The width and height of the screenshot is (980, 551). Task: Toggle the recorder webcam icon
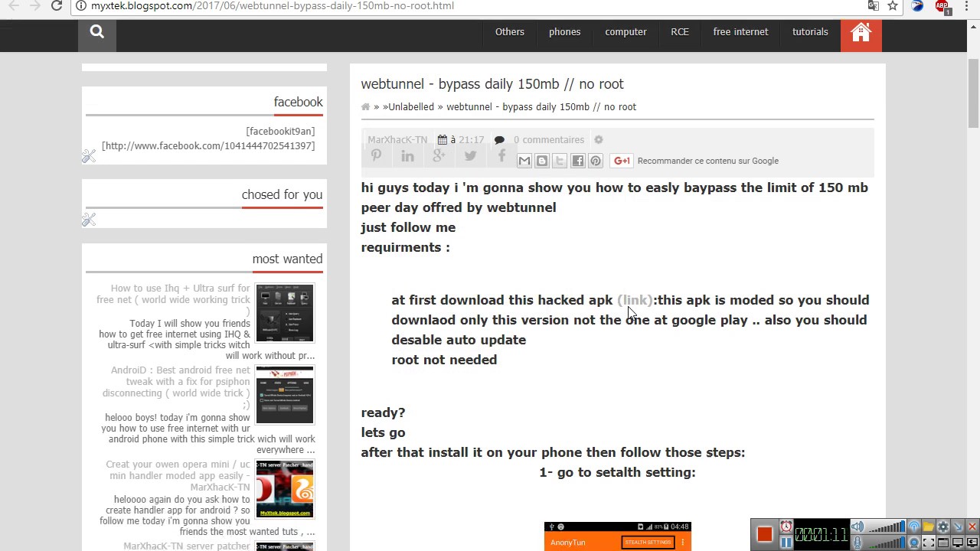point(914,543)
